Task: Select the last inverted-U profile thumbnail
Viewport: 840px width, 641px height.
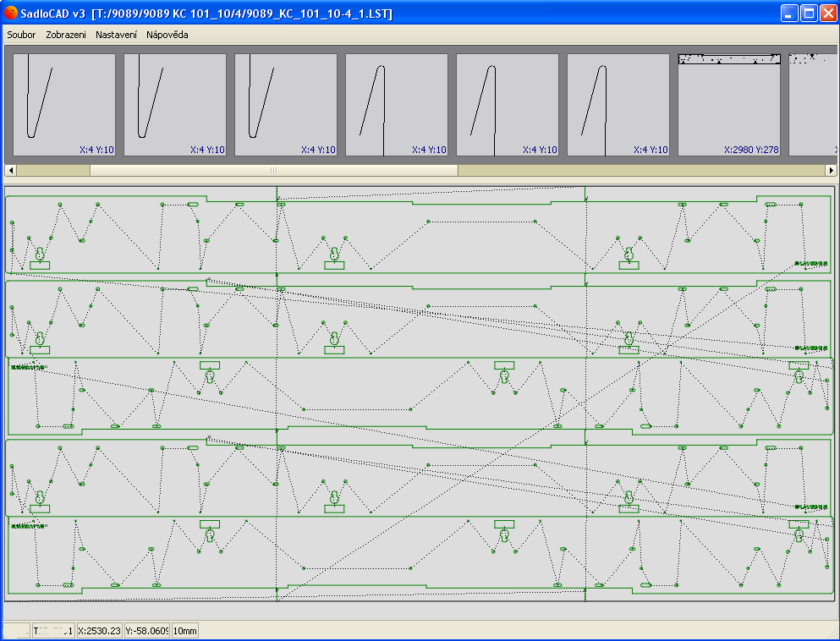Action: pos(618,104)
